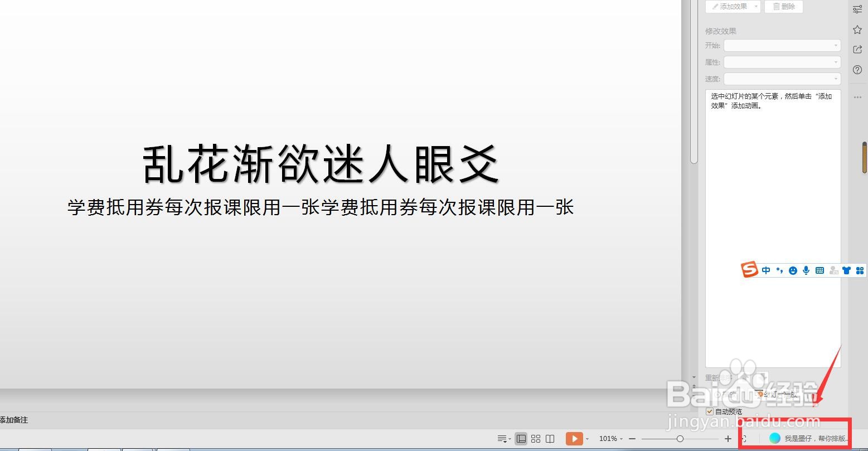Open the notes layout menu icon
Screen dimensions: 868x451
click(504, 439)
